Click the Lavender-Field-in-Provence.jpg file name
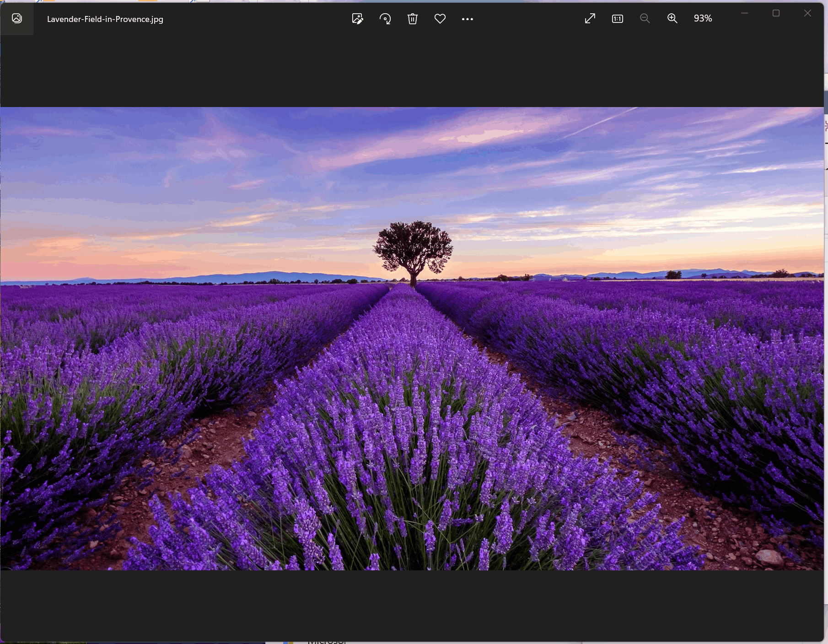 [x=105, y=19]
